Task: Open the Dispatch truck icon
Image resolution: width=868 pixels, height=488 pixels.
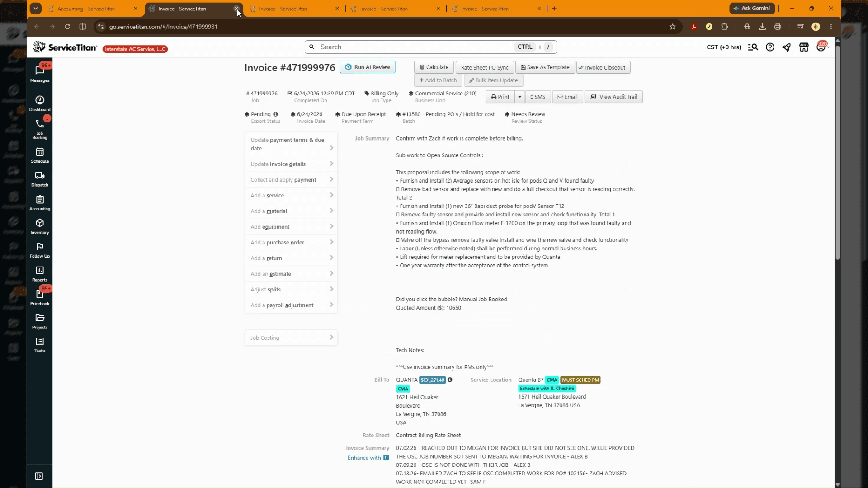Action: 40,179
